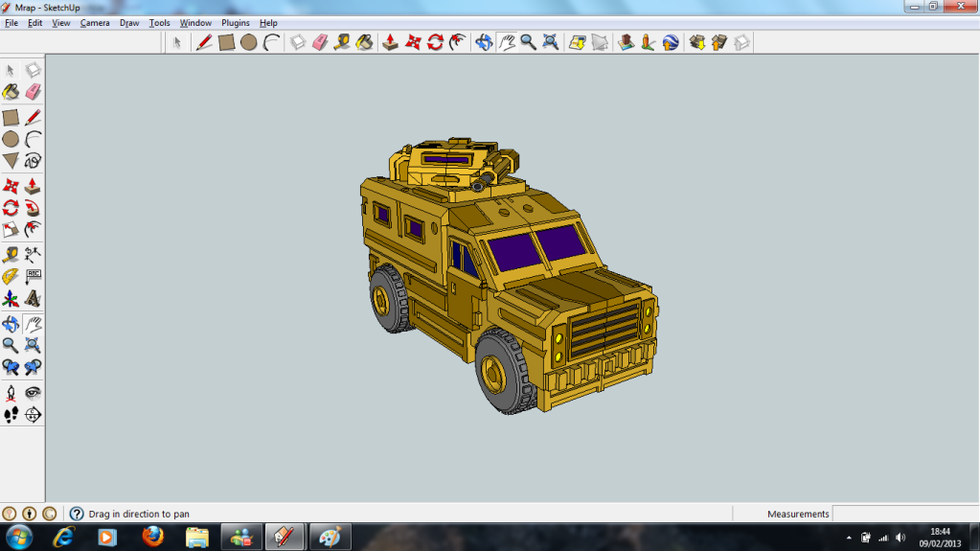
Task: Click the Next view icon
Action: (x=33, y=367)
